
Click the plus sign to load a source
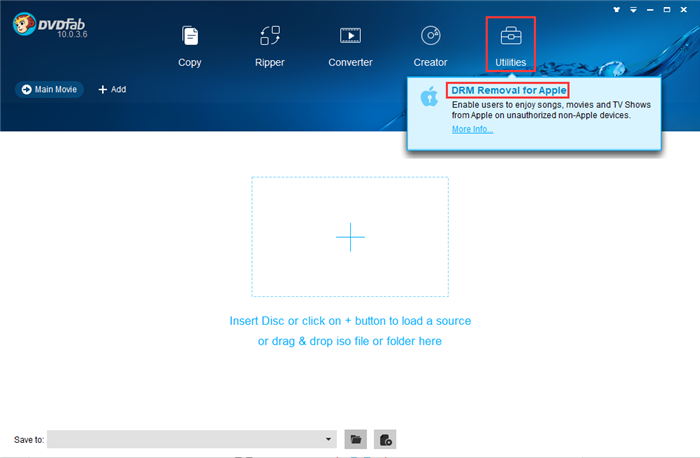point(350,237)
